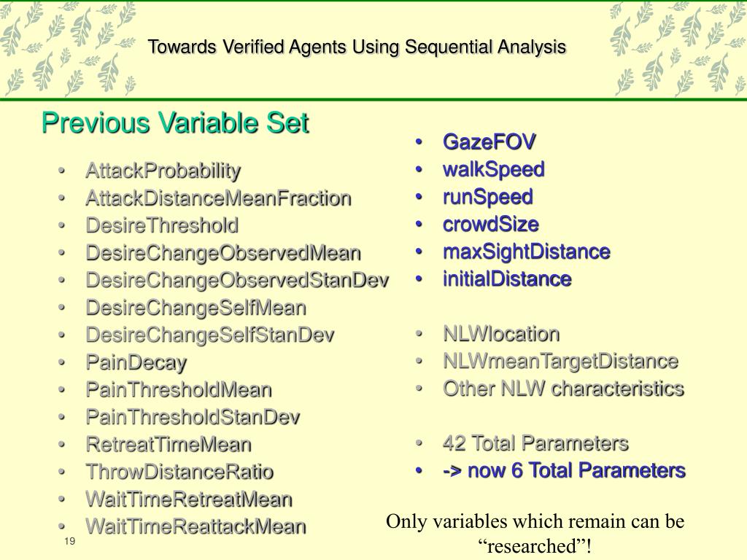
Task: Click the NLWmeanTargetDistance text
Action: pos(561,362)
